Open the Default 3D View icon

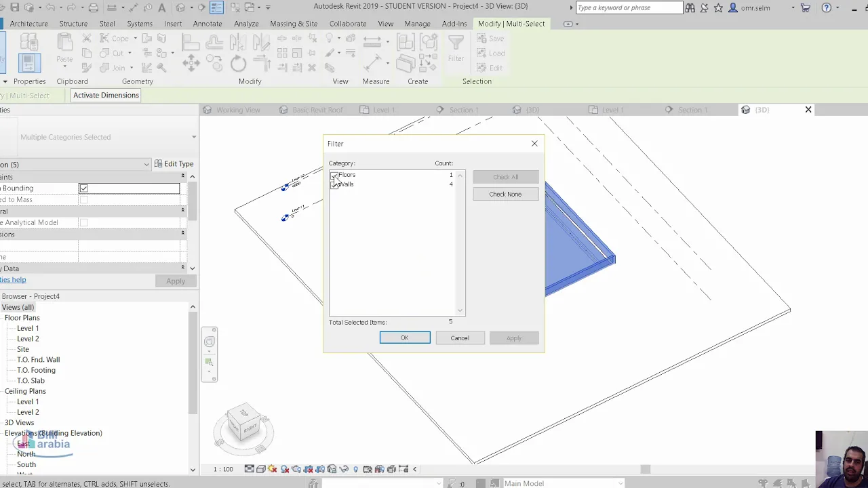click(180, 7)
